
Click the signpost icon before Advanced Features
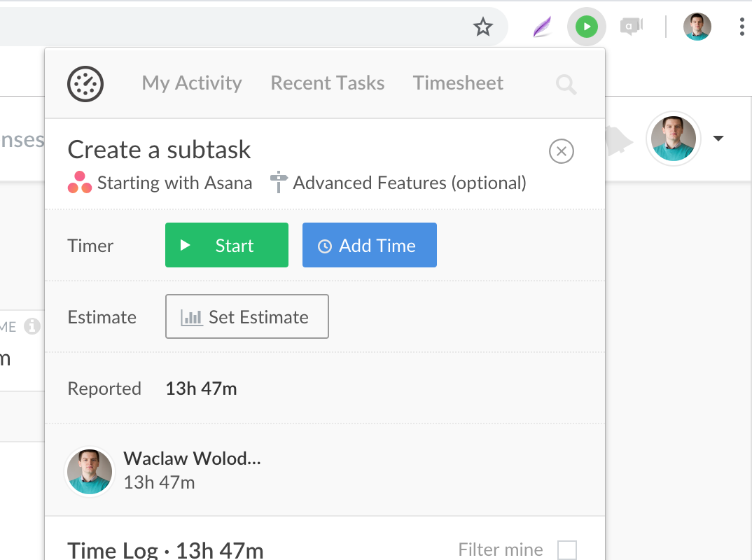tap(279, 182)
